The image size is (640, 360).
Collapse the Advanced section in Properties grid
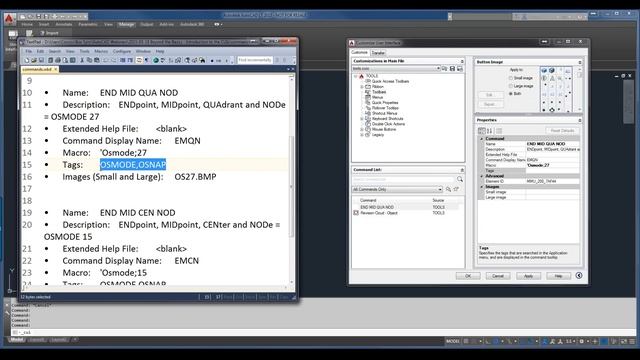(x=481, y=176)
